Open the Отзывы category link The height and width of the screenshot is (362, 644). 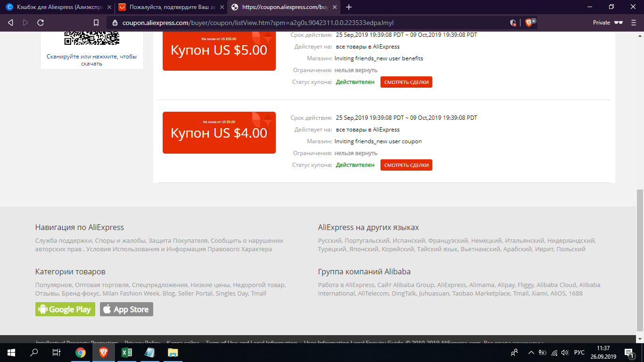(x=47, y=293)
